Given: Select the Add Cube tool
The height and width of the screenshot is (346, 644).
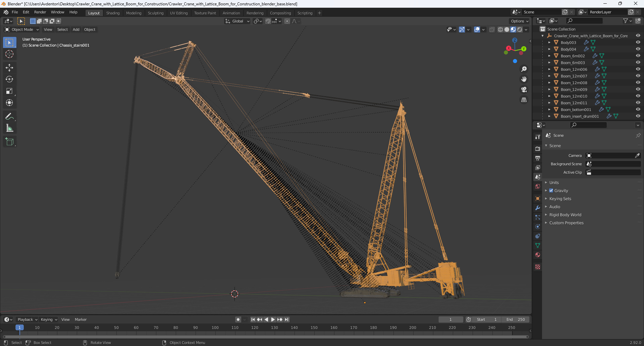Looking at the screenshot, I should click(x=9, y=141).
